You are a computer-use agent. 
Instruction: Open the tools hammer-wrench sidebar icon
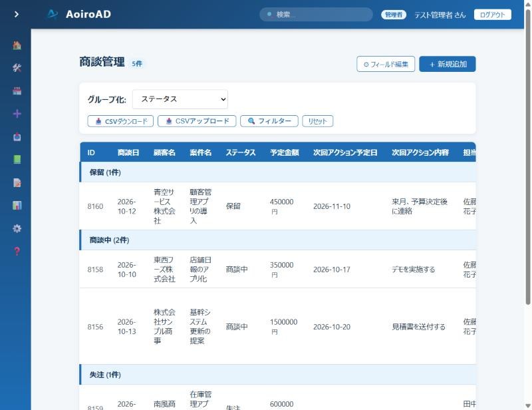pos(17,68)
